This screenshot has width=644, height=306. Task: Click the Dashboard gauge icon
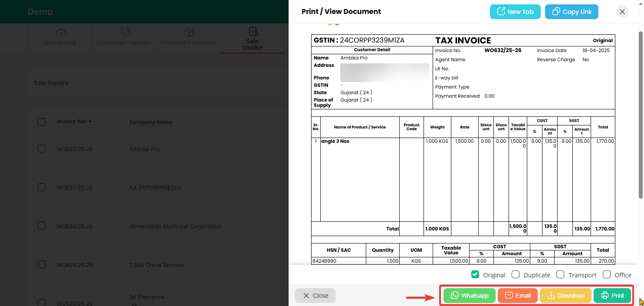pos(61,33)
